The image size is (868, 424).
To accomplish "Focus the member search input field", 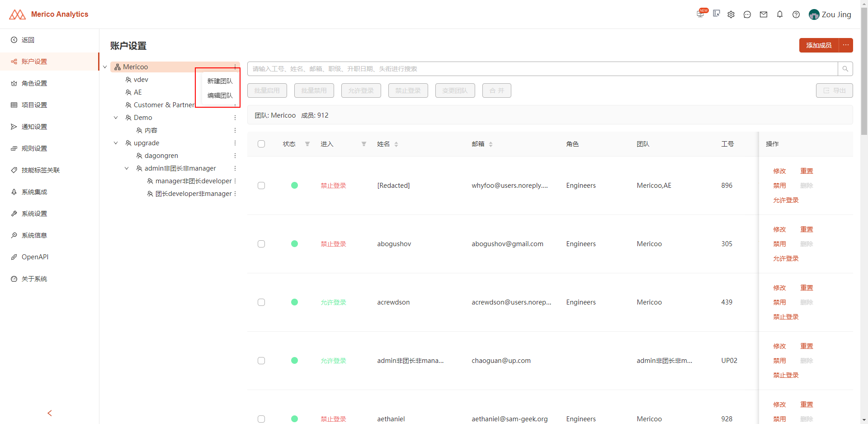I will (x=542, y=69).
